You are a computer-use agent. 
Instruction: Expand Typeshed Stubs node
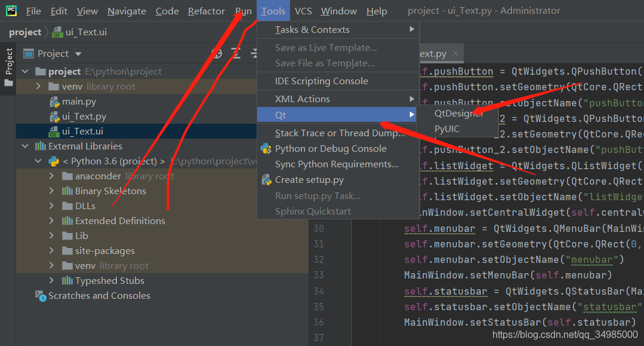[x=51, y=281]
